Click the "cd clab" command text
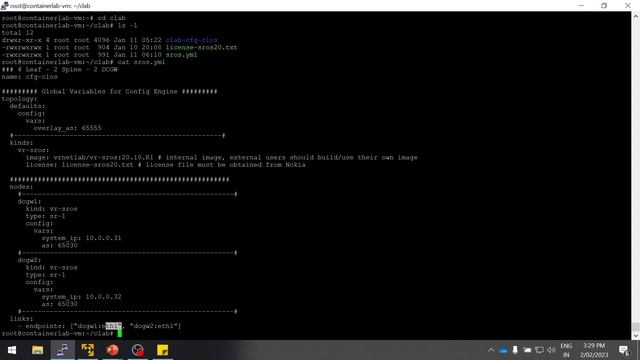 tap(111, 18)
